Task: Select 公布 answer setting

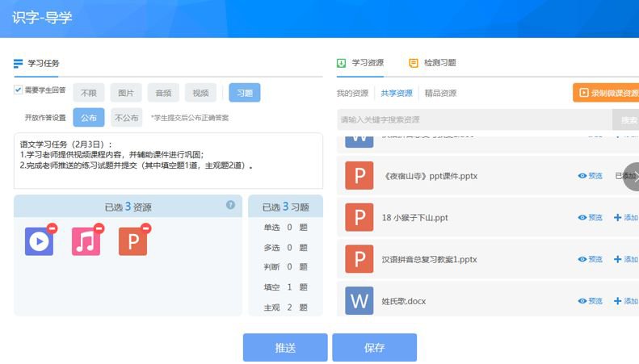Action: (x=89, y=117)
